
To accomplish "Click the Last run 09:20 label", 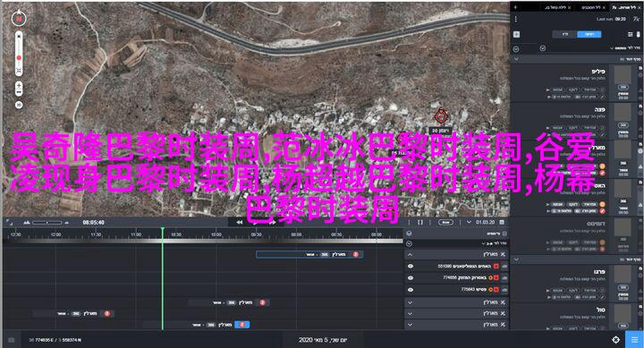I will [x=611, y=19].
